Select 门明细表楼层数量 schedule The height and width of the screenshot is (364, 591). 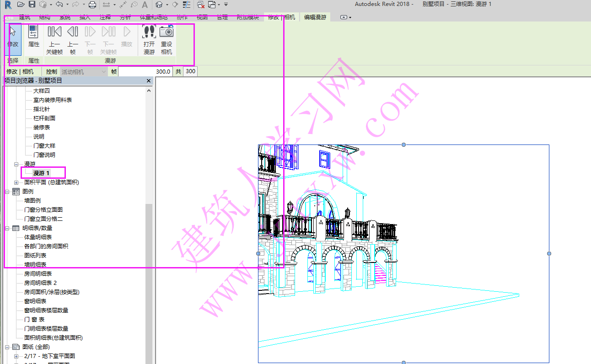46,328
